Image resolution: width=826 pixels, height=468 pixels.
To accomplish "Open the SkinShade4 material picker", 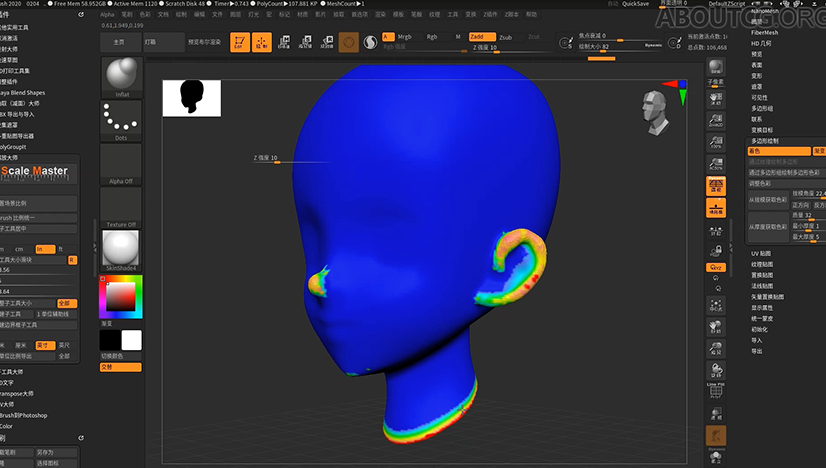I will point(121,250).
